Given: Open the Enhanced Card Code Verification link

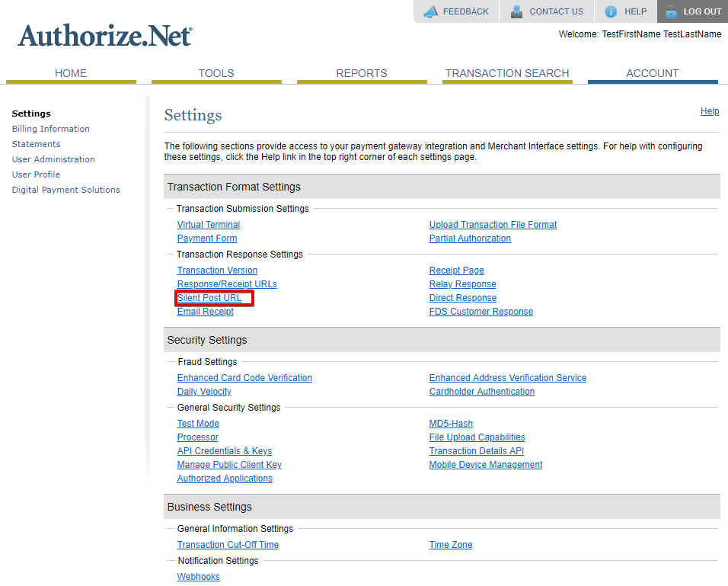Looking at the screenshot, I should click(x=244, y=378).
